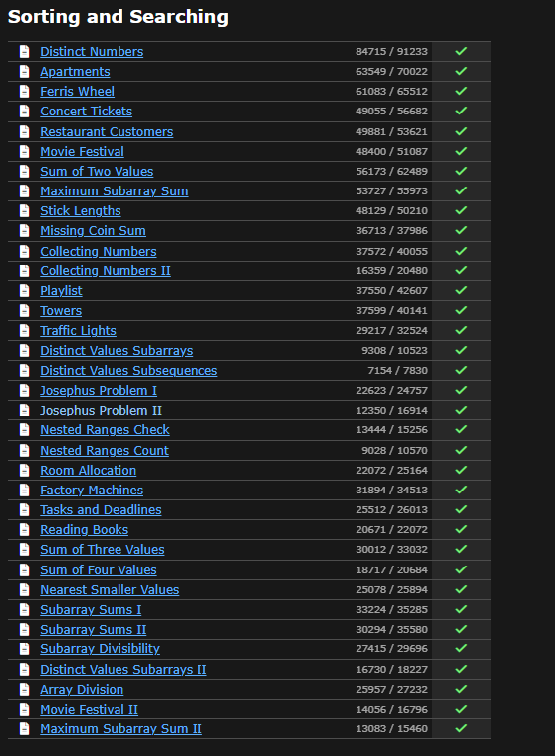The height and width of the screenshot is (756, 555).
Task: Open the Apartments problem link
Action: (75, 72)
